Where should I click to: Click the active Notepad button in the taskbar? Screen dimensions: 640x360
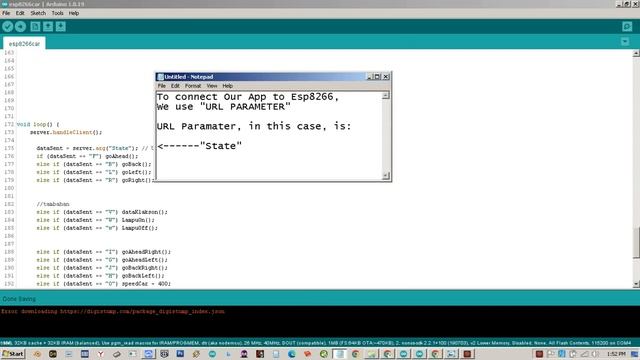pos(339,354)
